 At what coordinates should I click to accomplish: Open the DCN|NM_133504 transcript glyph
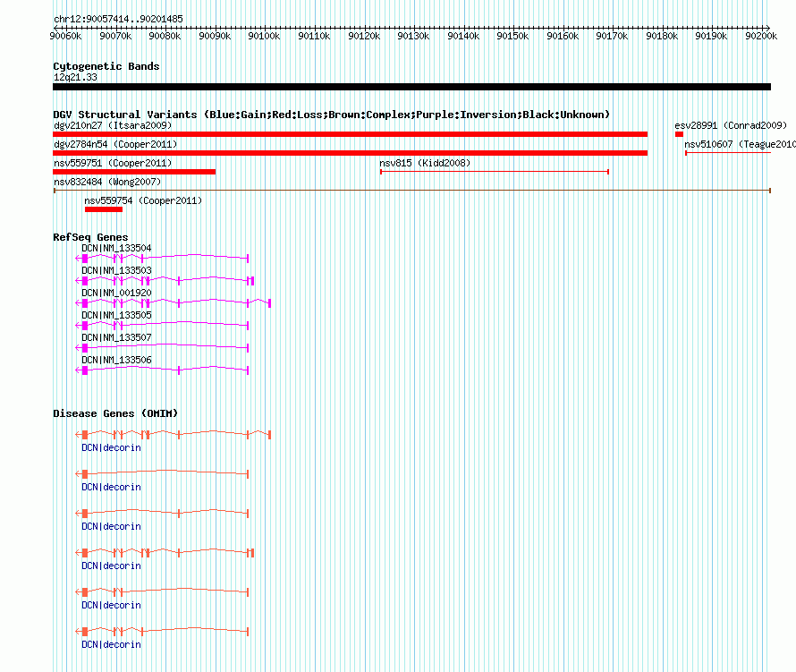pos(162,259)
